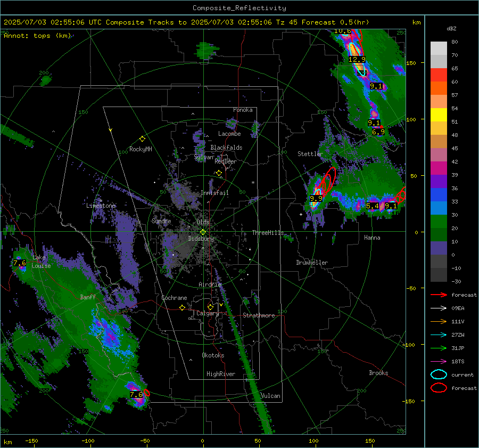Click the Composite Tracks timestamp header text

click(186, 22)
